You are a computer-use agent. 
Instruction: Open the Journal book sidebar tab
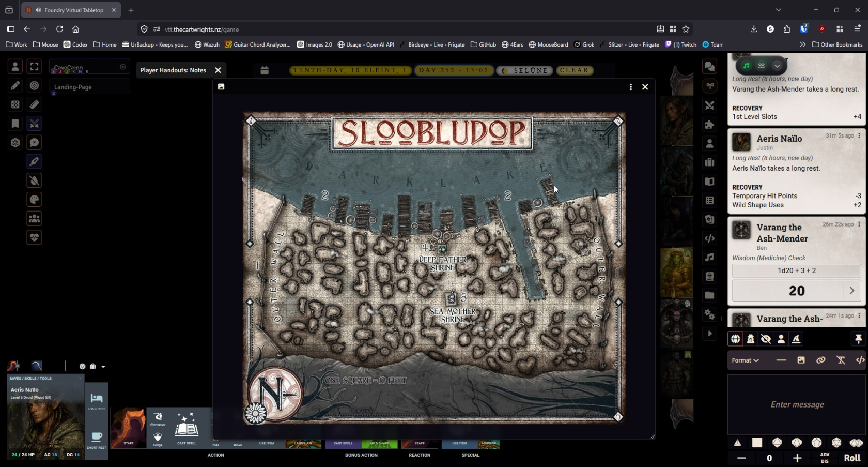tap(710, 182)
